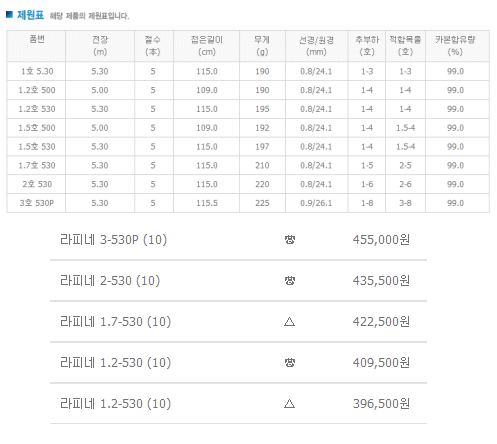
Task: Select the 435,500원 price
Action: [381, 281]
